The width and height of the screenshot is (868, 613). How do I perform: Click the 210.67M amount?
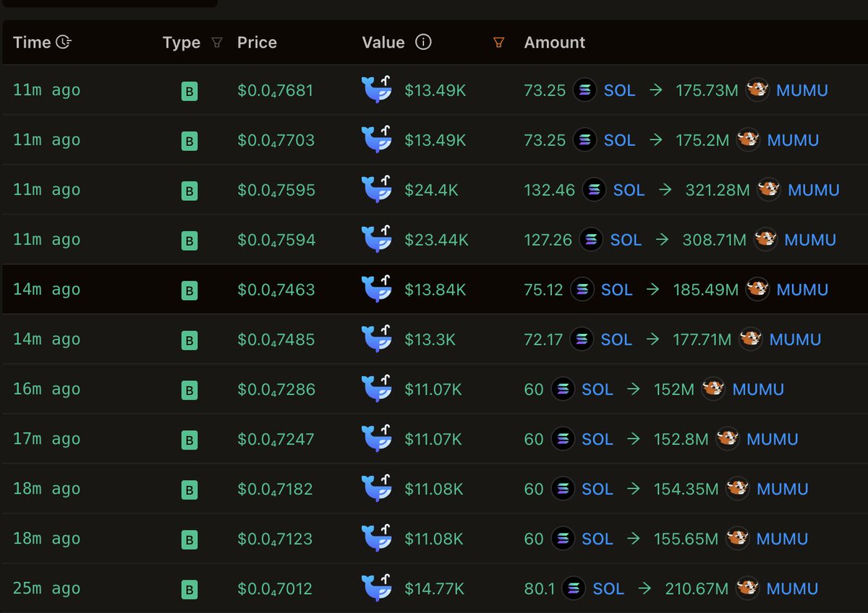tap(697, 589)
